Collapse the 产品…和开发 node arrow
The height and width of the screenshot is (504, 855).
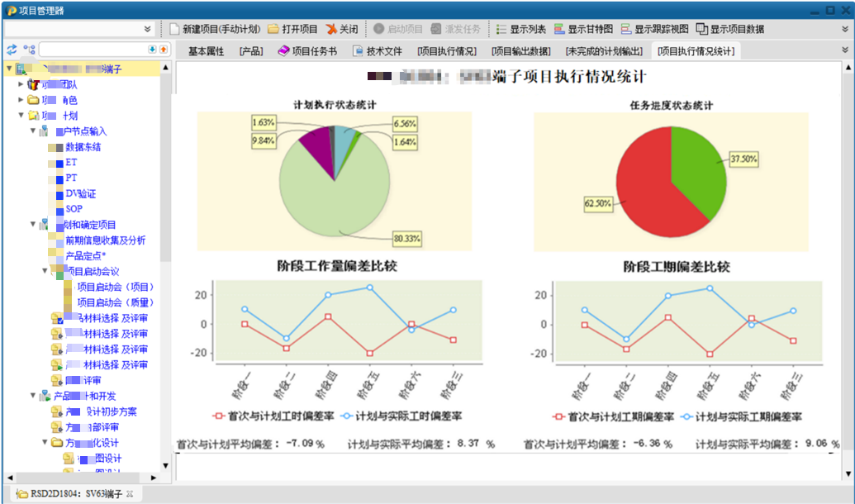coord(33,396)
